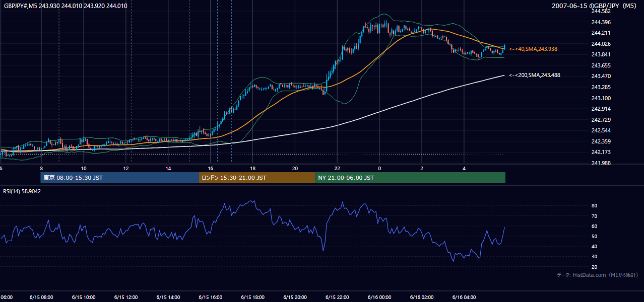
Task: Click price level 242.729 on the axis
Action: (x=601, y=120)
